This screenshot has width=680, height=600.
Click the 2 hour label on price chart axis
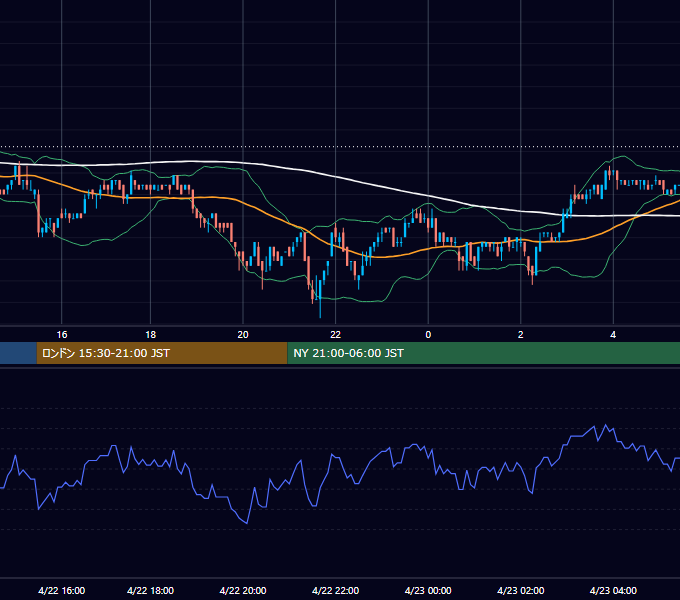(x=520, y=335)
